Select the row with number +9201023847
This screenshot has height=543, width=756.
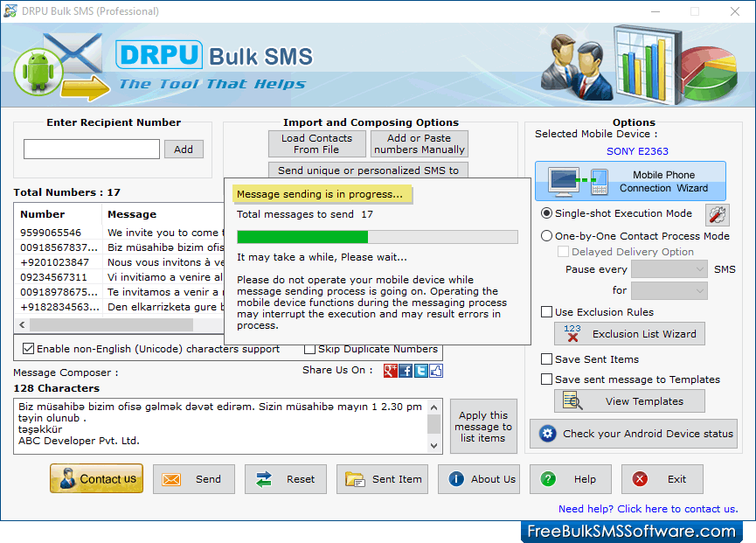coord(120,262)
